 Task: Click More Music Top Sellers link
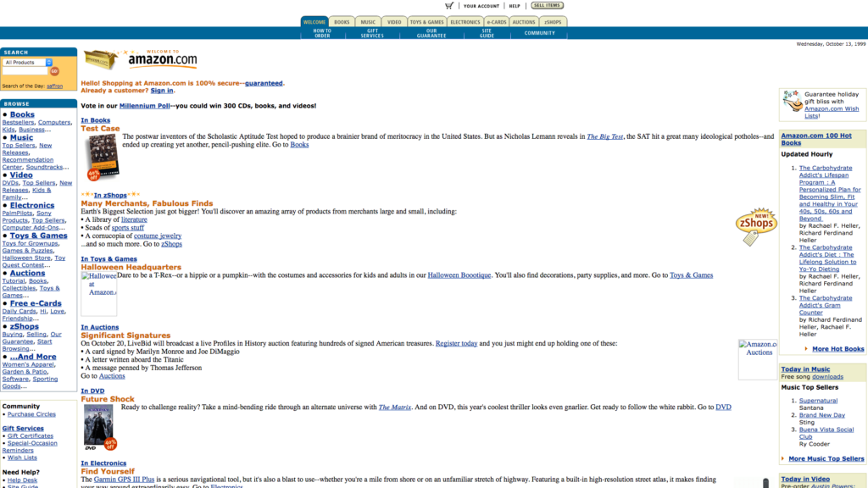[826, 458]
